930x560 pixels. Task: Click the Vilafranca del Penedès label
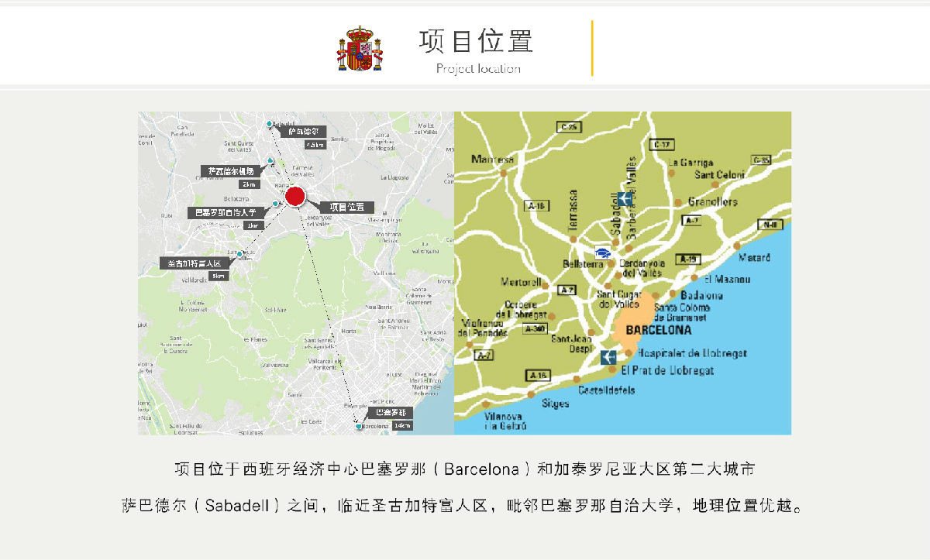tap(484, 328)
